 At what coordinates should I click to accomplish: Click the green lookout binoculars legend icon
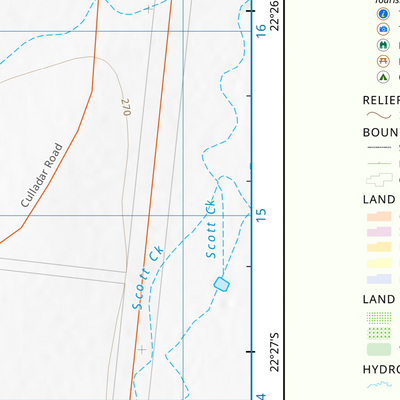[x=383, y=45]
